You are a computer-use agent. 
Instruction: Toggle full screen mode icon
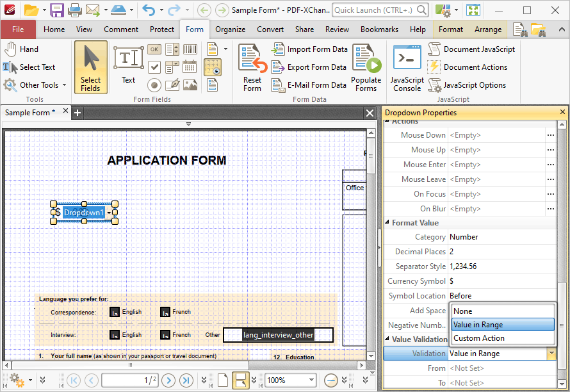[473, 10]
